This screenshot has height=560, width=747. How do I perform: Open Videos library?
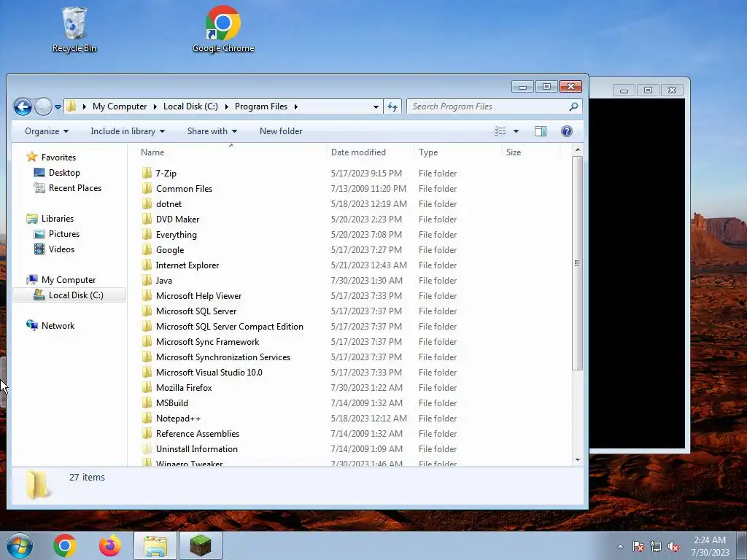54,249
